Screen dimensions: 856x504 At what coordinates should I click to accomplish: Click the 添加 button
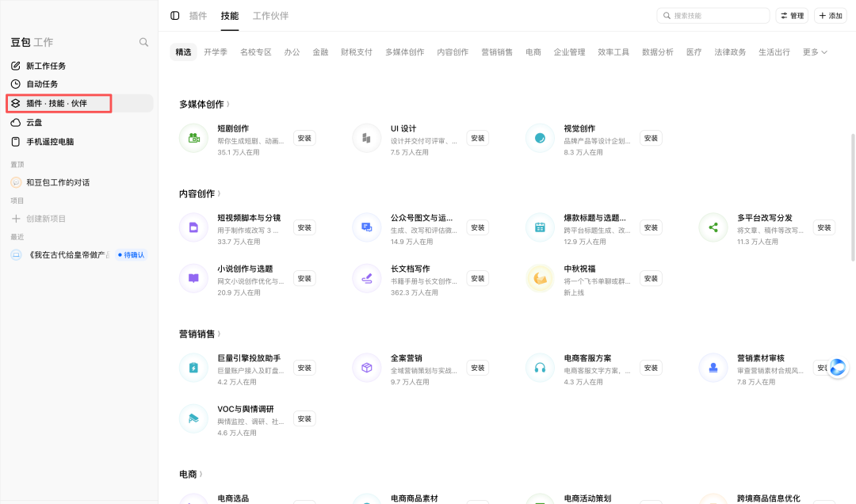831,16
